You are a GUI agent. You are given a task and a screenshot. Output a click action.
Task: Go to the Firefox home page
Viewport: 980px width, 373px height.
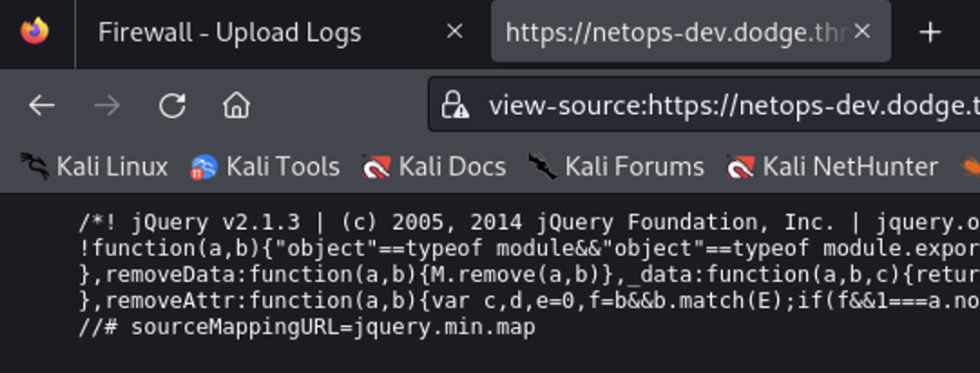(x=236, y=106)
